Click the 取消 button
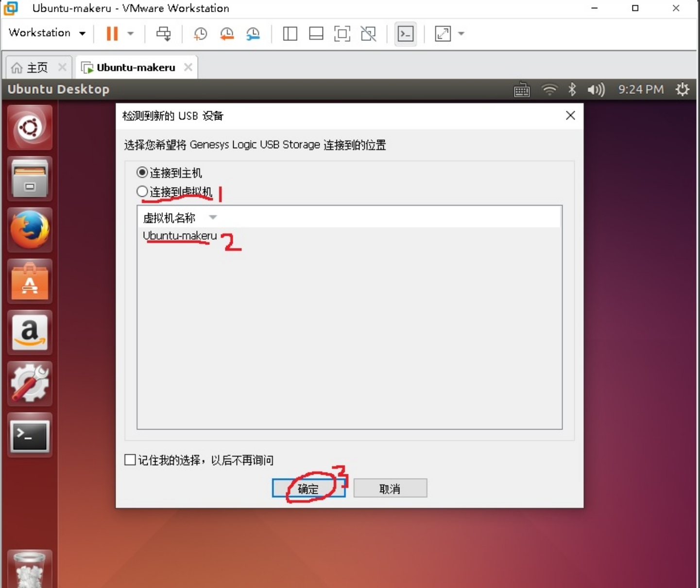Viewport: 700px width, 588px height. (x=390, y=488)
